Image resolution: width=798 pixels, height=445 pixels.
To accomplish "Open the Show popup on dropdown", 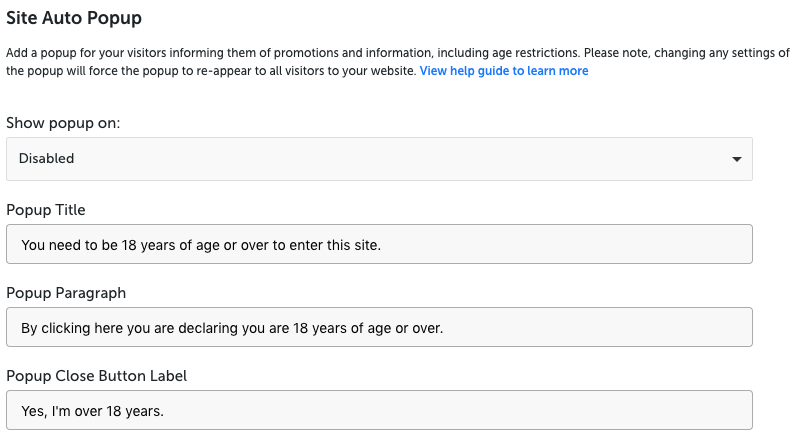I will (379, 159).
